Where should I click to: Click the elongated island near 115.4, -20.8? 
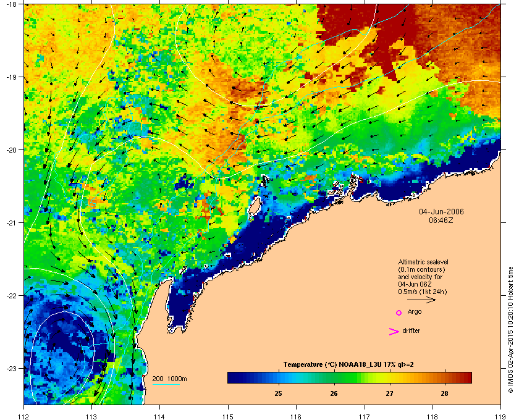pyautogui.click(x=254, y=207)
